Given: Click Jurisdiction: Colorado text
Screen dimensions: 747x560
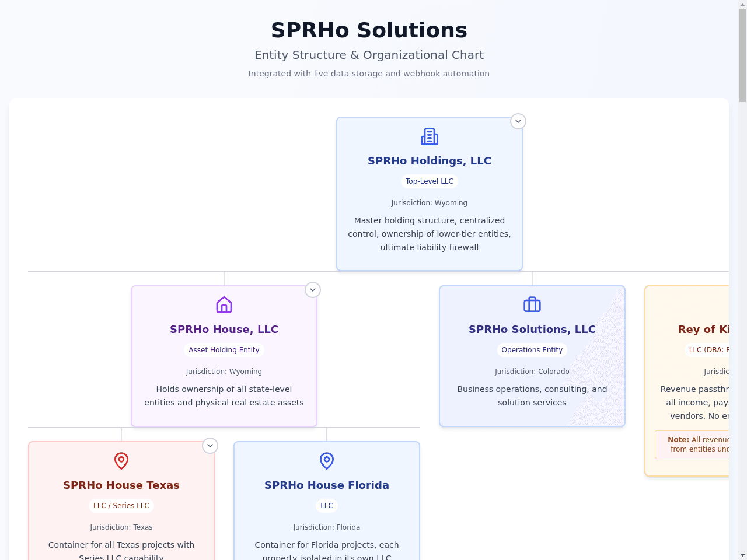Looking at the screenshot, I should click(532, 372).
